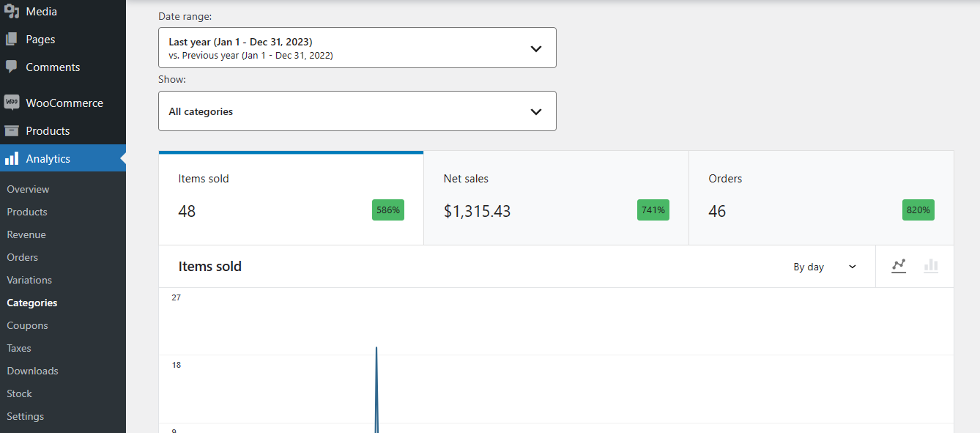Open Media menu item
The height and width of the screenshot is (433, 980).
tap(63, 12)
